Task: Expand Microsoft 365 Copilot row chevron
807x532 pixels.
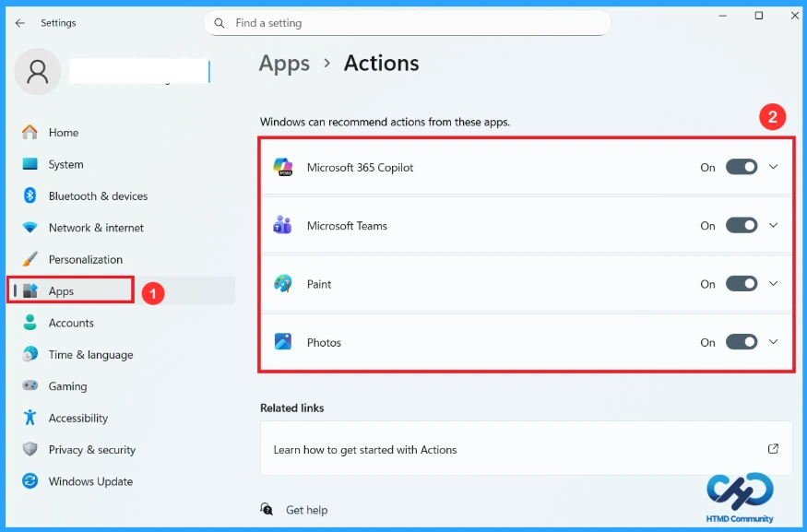Action: 773,167
